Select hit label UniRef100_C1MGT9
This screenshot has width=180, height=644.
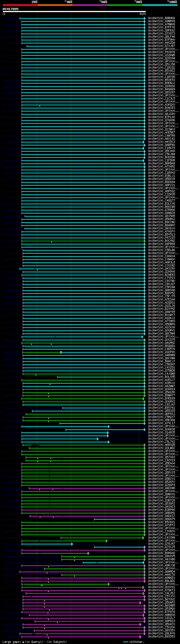point(161,148)
